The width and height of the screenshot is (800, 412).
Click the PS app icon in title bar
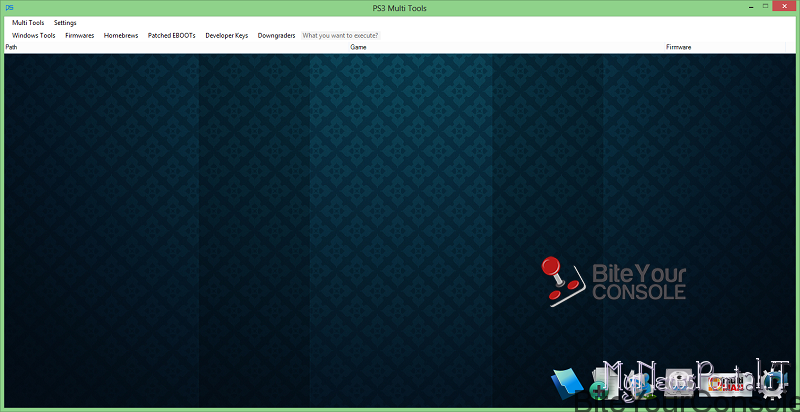coord(9,8)
